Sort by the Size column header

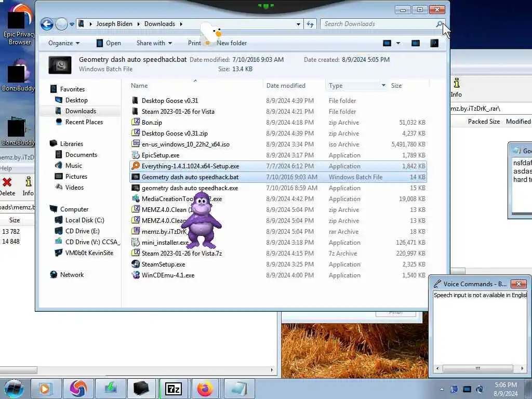[x=396, y=86]
